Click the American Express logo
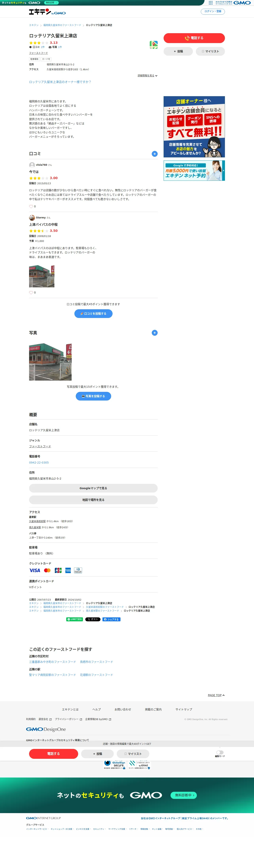This screenshot has height=868, width=254. (x=68, y=570)
